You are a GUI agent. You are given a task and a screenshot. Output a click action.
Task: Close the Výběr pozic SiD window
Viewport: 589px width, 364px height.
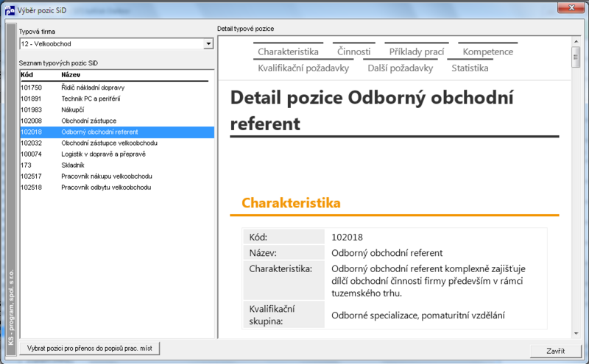point(571,7)
